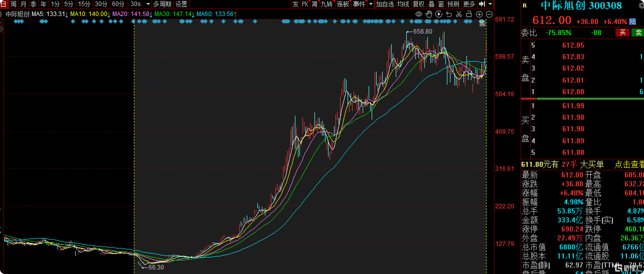Viewport: 644px width, 274px height.
Task: Open the 复权 price adjustment option
Action: (419, 4)
